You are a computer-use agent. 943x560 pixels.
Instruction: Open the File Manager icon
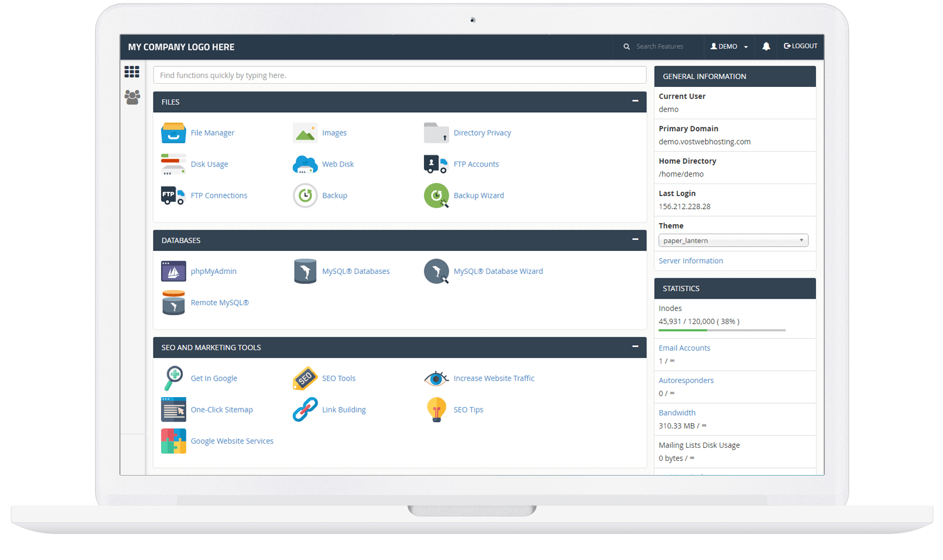click(x=173, y=133)
